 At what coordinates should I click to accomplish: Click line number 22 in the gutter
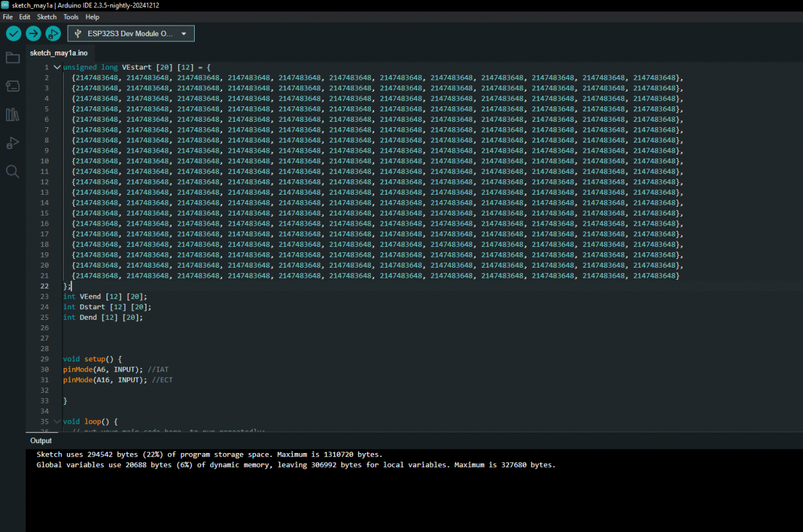(x=44, y=286)
